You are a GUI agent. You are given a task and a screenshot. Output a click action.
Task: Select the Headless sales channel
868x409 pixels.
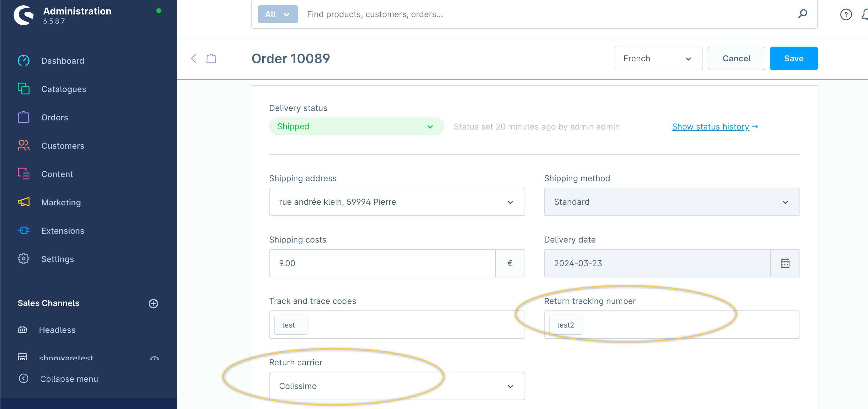57,330
